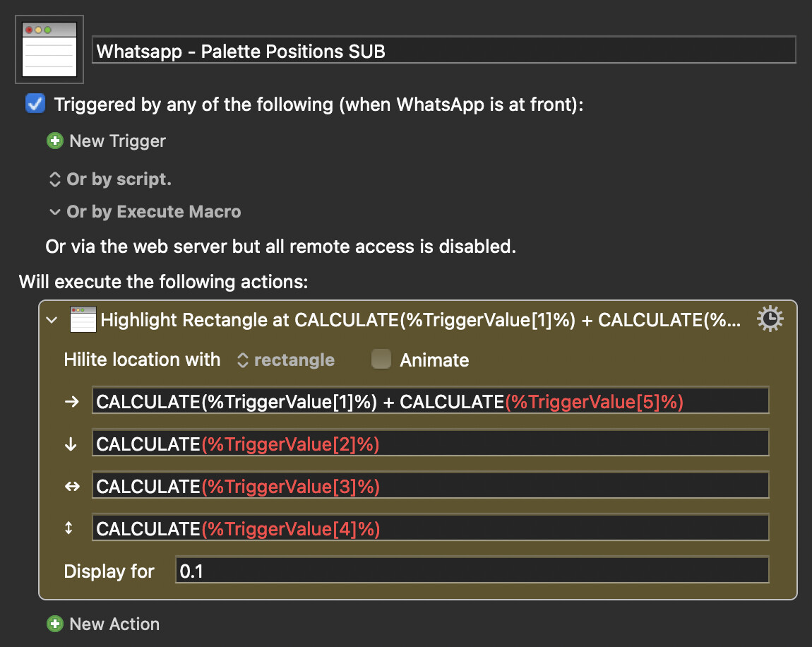Click the CALCULATE(%TriggerValue[3]%) width field
This screenshot has height=647, width=812.
coord(430,486)
